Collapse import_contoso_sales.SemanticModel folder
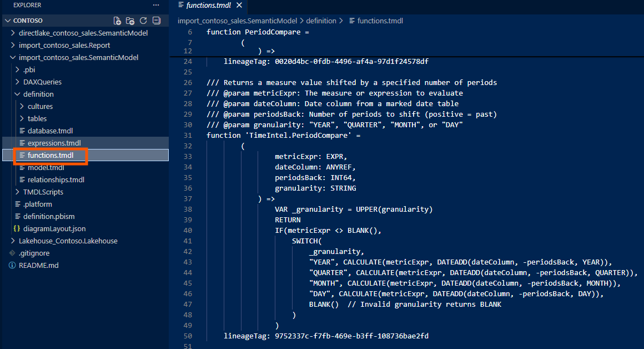Viewport: 644px width, 349px height. tap(12, 58)
